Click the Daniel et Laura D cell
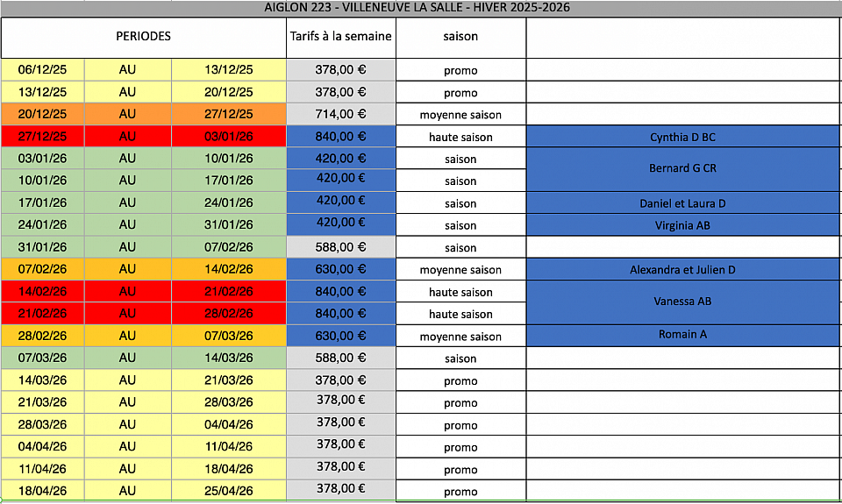Viewport: 842px width, 504px height. click(x=683, y=203)
